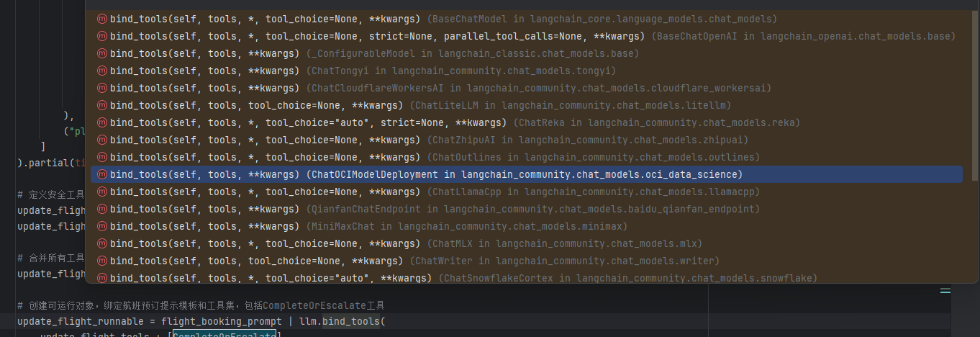980x337 pixels.
Task: Click the teal marker in the editor's right gutter
Action: pyautogui.click(x=945, y=291)
